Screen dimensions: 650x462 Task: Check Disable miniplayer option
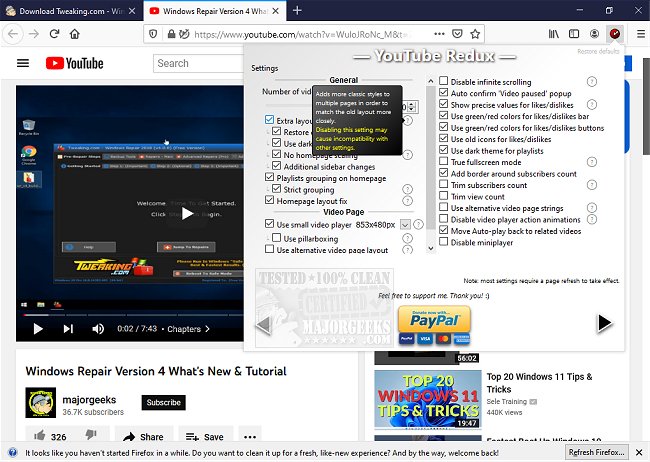point(444,242)
